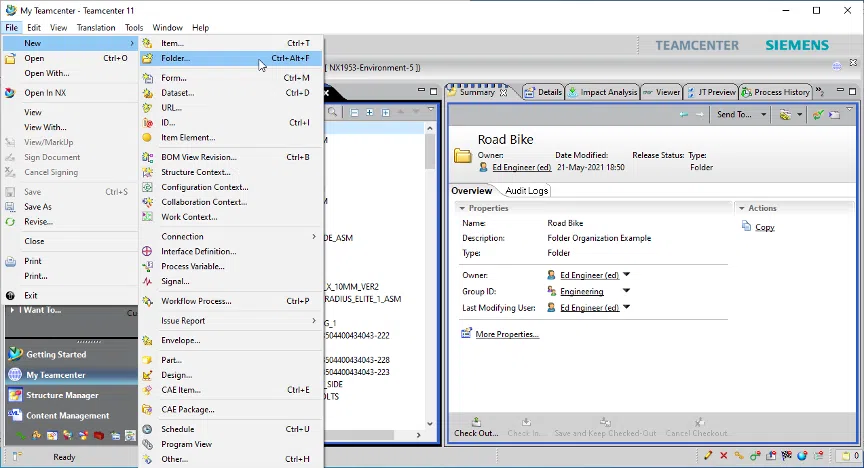The image size is (864, 468).
Task: Collapse the Properties section
Action: click(x=462, y=208)
